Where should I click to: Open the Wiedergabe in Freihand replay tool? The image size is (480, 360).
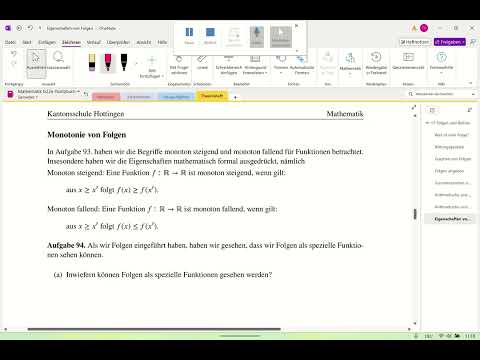click(x=376, y=63)
